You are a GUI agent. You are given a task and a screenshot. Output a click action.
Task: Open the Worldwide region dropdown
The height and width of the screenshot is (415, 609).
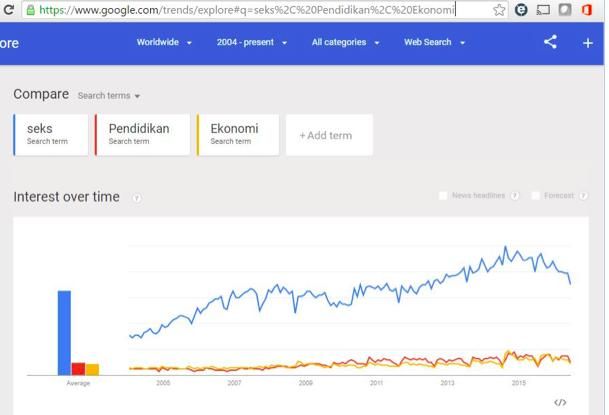(164, 42)
